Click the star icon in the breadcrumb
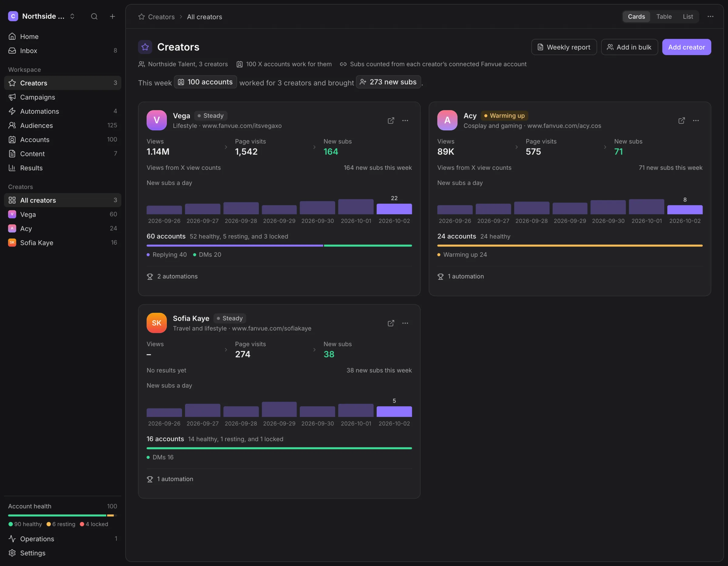This screenshot has width=728, height=566. pyautogui.click(x=141, y=17)
